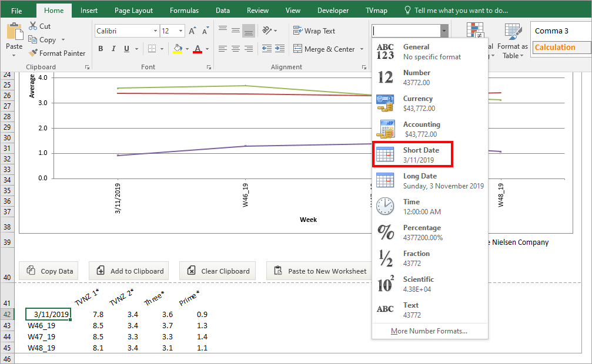The height and width of the screenshot is (364, 592).
Task: Select Bottom Align icon
Action: (x=249, y=31)
